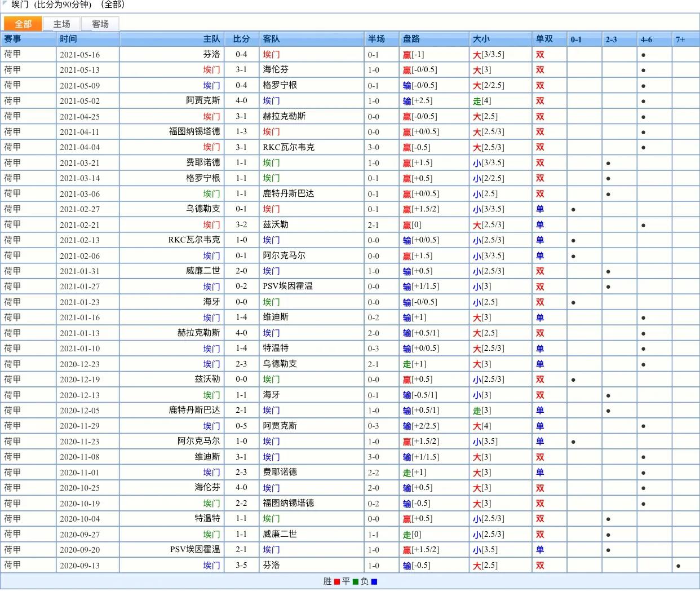Switch to the 主场 tab
This screenshot has width=700, height=591.
tap(61, 24)
